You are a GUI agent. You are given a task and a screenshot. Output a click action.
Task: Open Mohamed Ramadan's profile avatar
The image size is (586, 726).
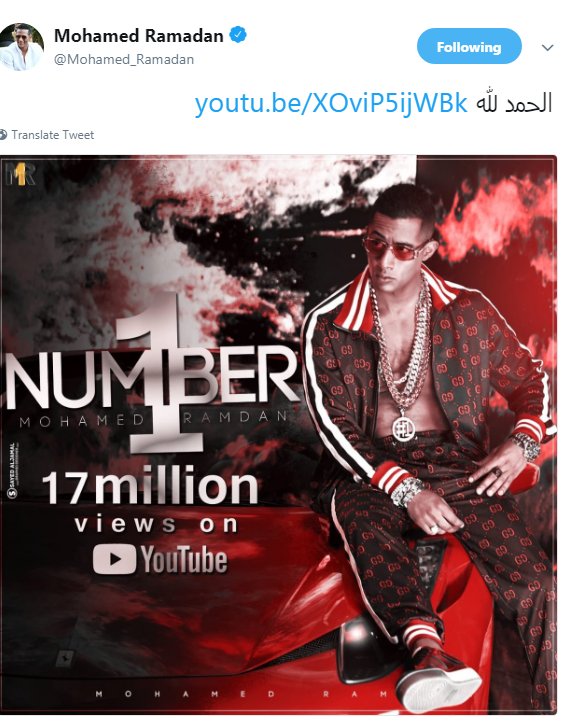point(21,47)
